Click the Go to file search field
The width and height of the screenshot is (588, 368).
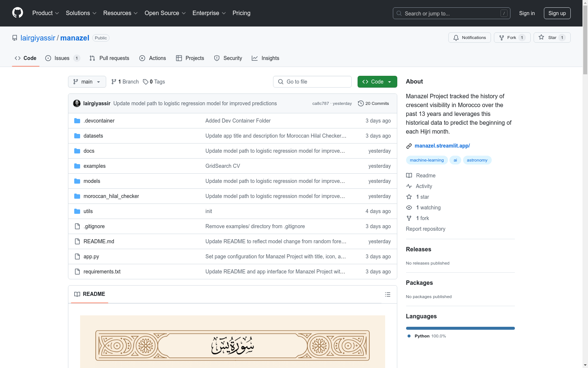tap(312, 82)
